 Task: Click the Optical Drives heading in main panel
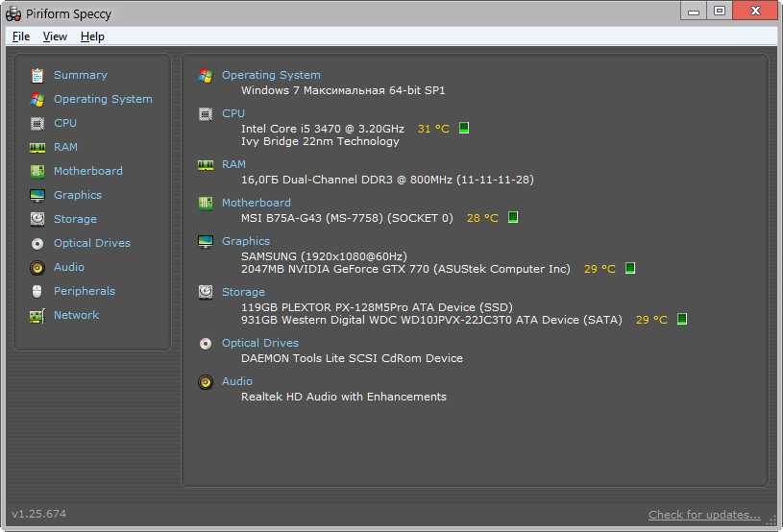point(260,343)
